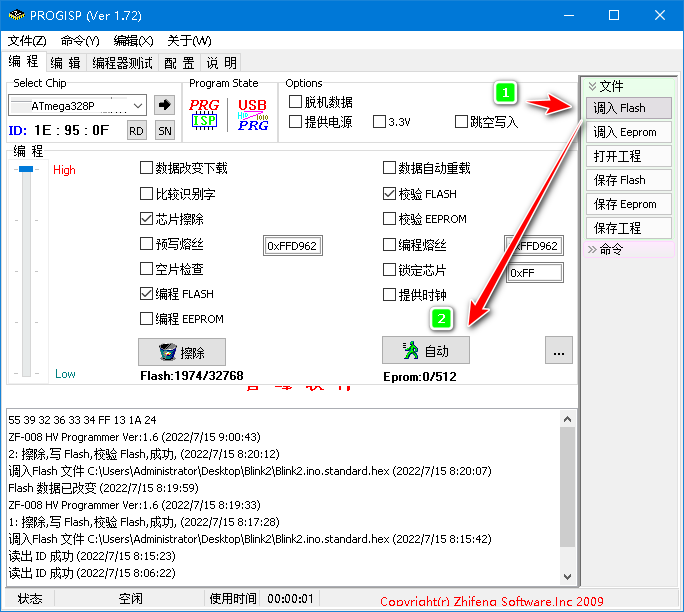Enable the 3.3V checkbox

point(379,121)
